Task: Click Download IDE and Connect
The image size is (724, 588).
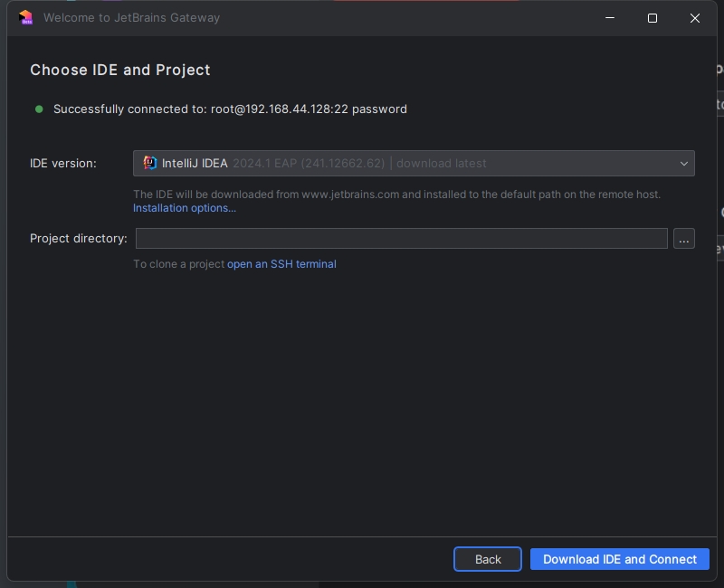Action: pyautogui.click(x=620, y=559)
